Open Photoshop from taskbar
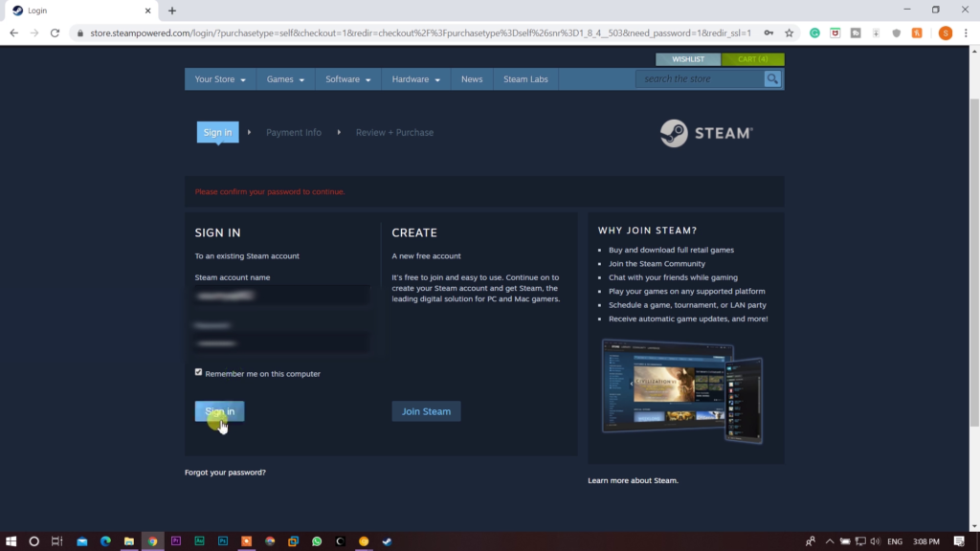 222,541
